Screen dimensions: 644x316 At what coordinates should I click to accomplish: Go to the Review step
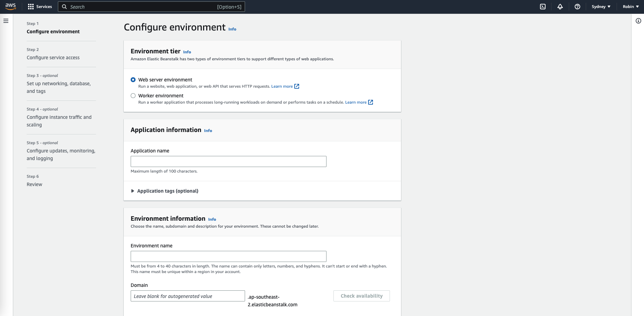tap(34, 184)
